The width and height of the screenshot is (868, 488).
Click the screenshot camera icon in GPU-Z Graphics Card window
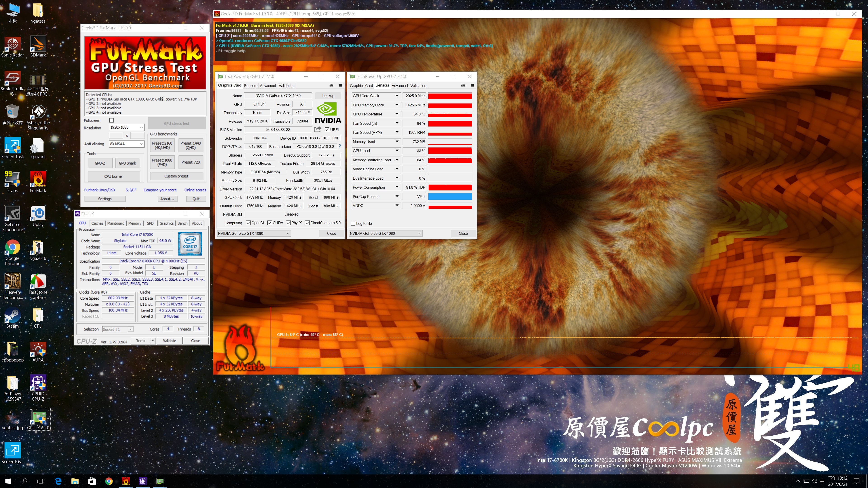331,86
